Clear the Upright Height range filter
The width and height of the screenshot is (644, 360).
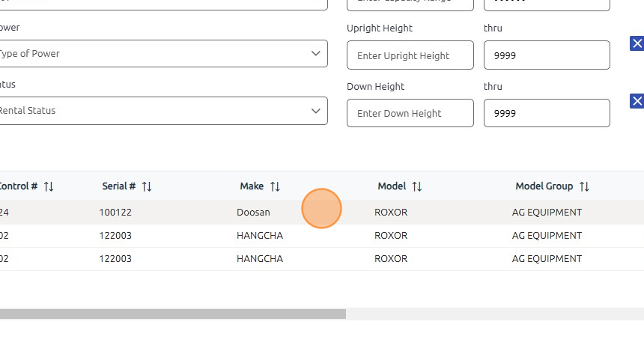[637, 44]
